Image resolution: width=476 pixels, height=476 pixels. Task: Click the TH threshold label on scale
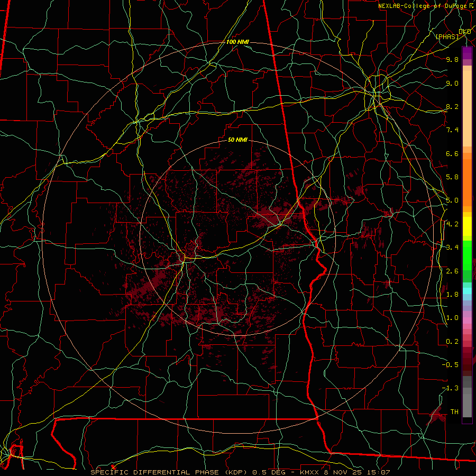click(454, 412)
